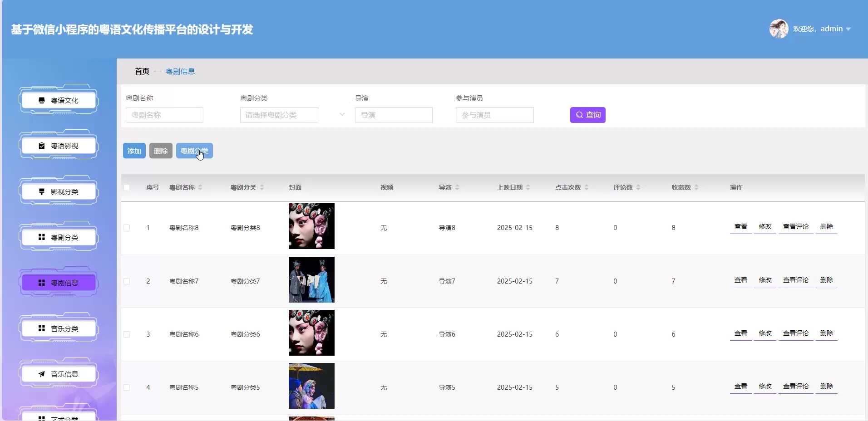Click the 影视分类 sidebar icon
The width and height of the screenshot is (868, 421).
[x=42, y=191]
